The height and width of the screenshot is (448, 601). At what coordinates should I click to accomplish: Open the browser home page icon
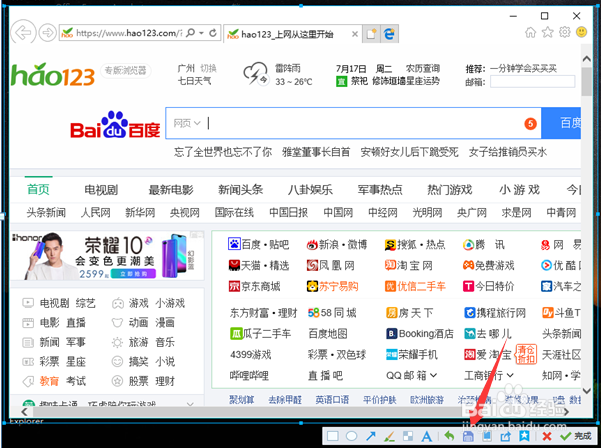pyautogui.click(x=530, y=33)
